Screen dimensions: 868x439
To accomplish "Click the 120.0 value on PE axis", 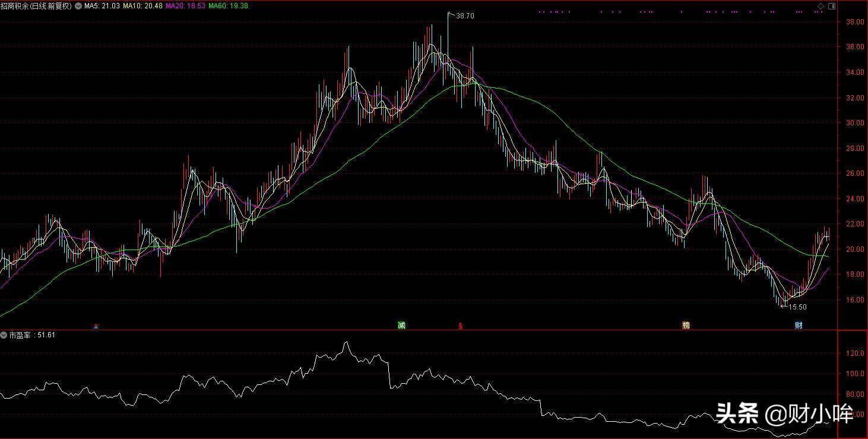I will coord(856,353).
